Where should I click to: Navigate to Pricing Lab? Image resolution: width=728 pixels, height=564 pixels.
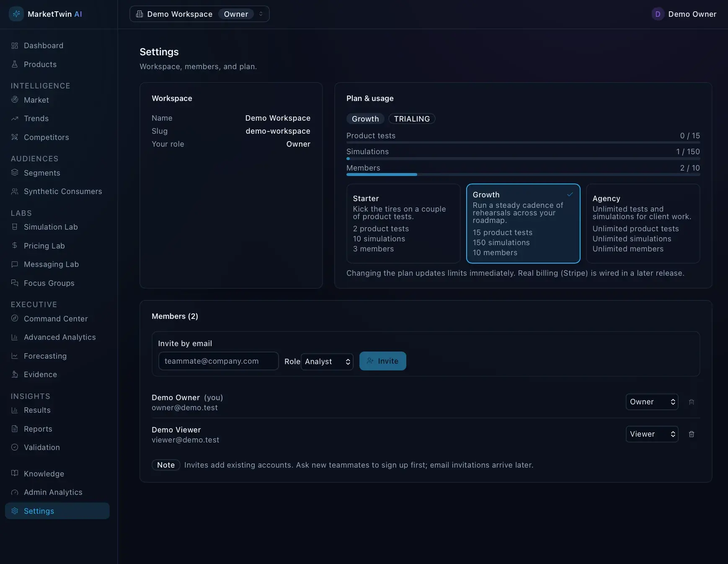point(44,246)
